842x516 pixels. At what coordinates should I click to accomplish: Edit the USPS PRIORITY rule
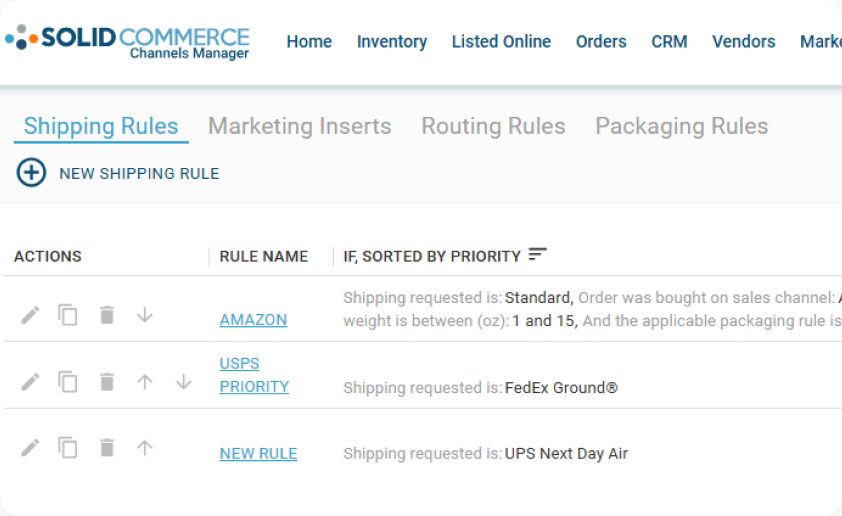pyautogui.click(x=30, y=382)
